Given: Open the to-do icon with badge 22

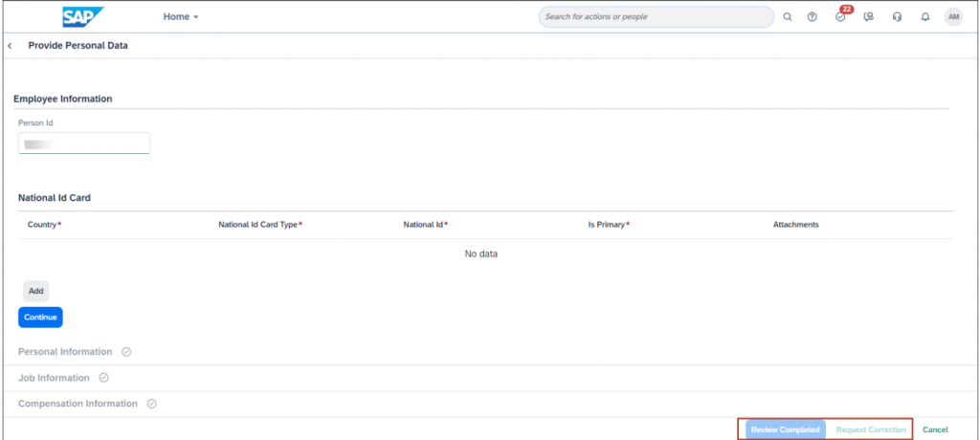Looking at the screenshot, I should point(841,15).
